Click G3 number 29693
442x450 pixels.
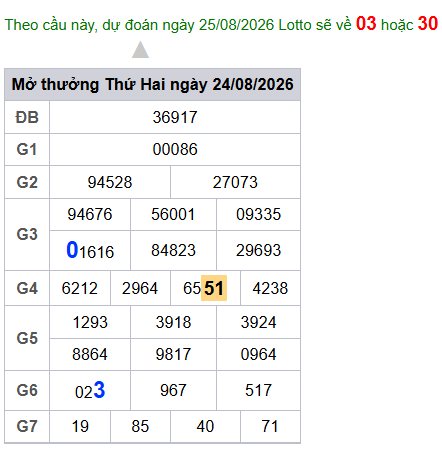[259, 250]
